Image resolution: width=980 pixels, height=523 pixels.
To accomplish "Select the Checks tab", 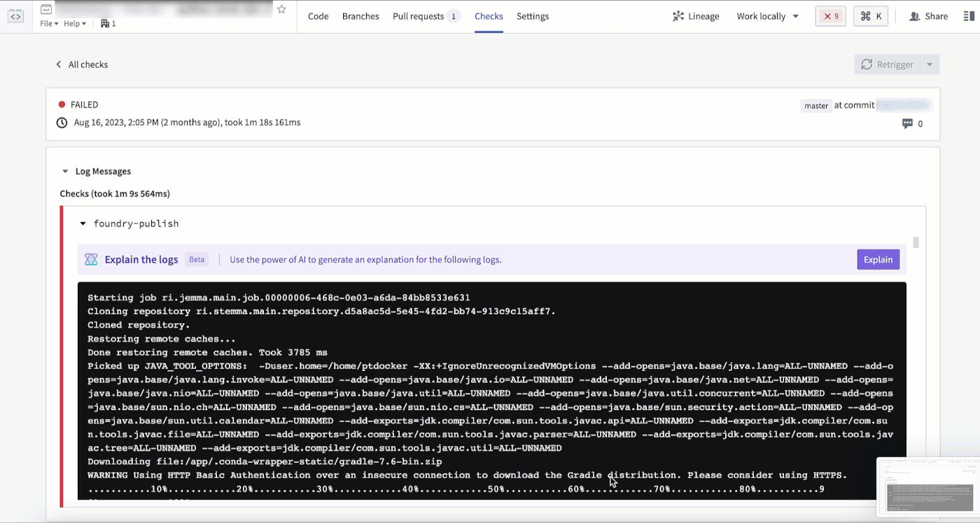I will (489, 16).
